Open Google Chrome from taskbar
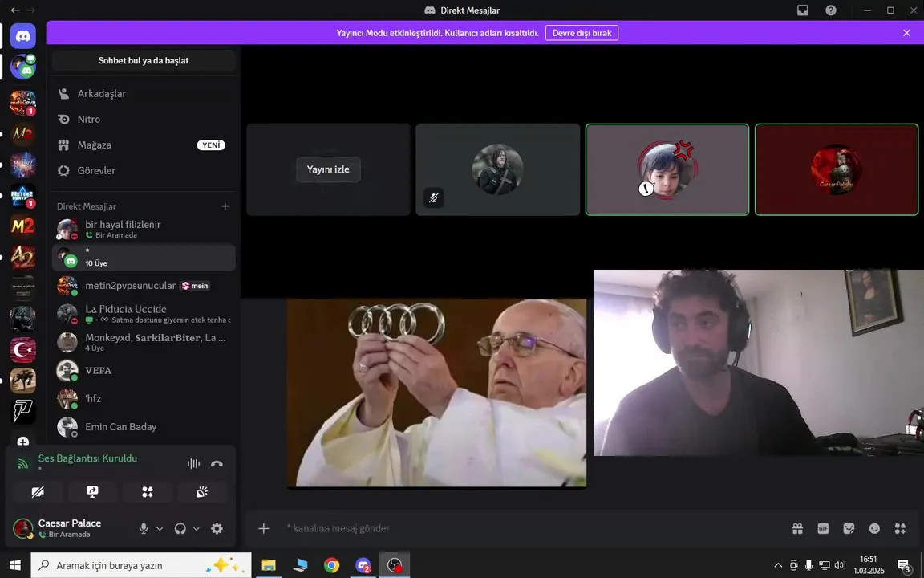Viewport: 924px width, 578px height. click(x=332, y=565)
